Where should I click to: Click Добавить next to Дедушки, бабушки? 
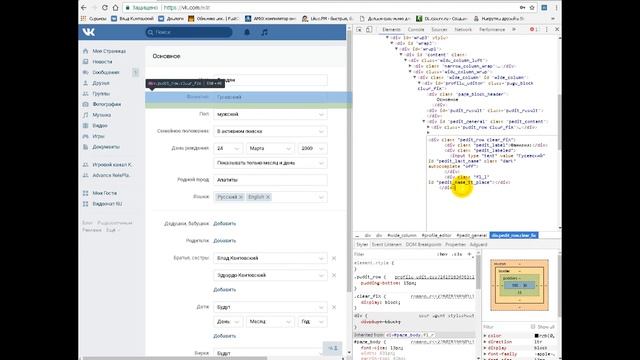tap(224, 224)
